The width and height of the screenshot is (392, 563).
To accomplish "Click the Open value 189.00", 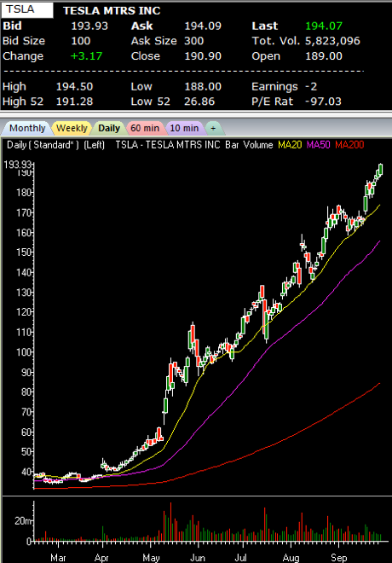I will (x=324, y=56).
